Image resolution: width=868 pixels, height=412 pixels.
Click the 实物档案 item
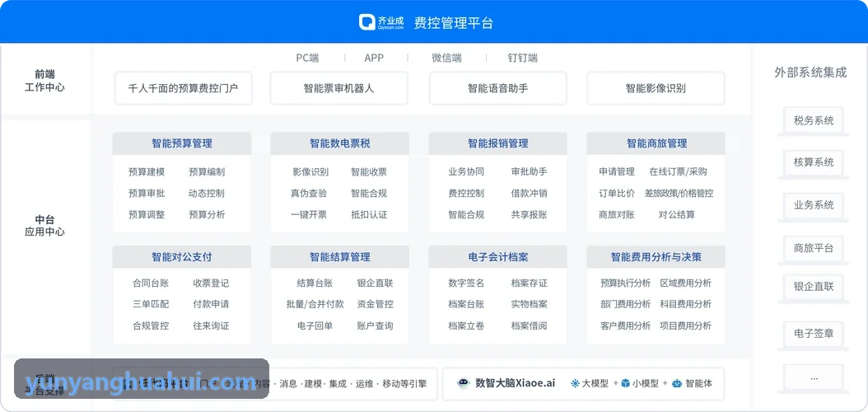coord(530,304)
